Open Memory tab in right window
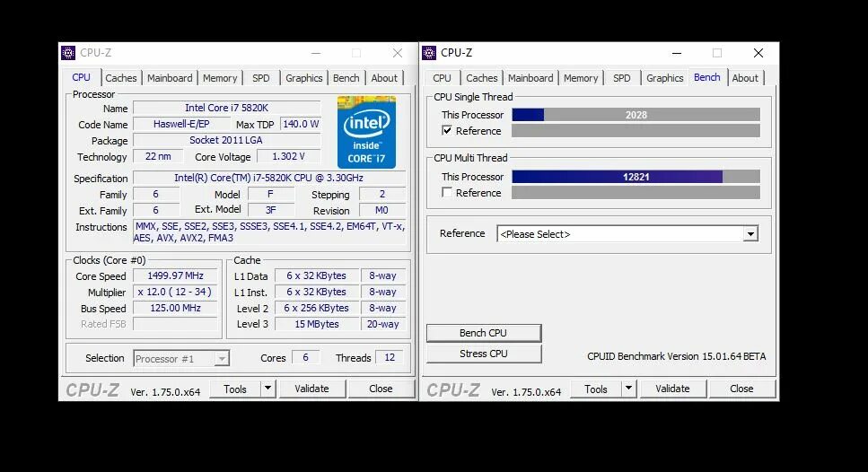Image resolution: width=868 pixels, height=472 pixels. point(581,78)
